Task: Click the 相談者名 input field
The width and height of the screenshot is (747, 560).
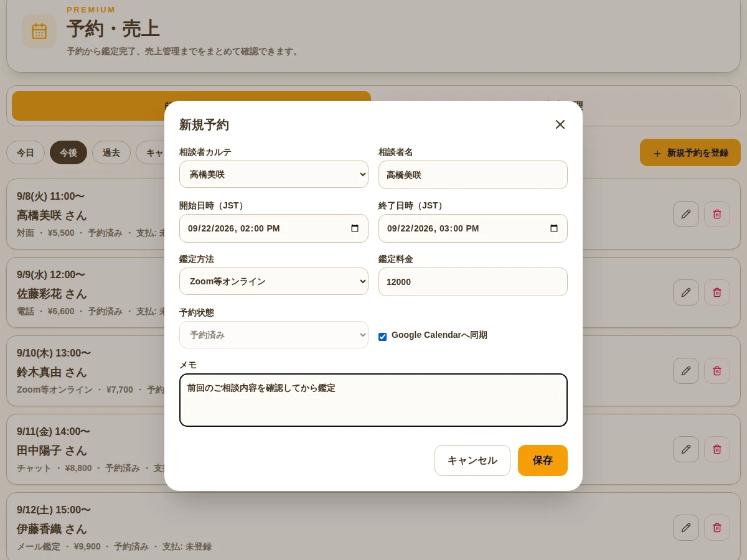Action: click(473, 175)
